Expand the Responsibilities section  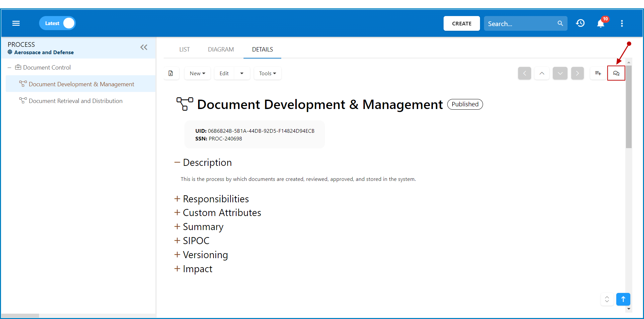tap(177, 199)
